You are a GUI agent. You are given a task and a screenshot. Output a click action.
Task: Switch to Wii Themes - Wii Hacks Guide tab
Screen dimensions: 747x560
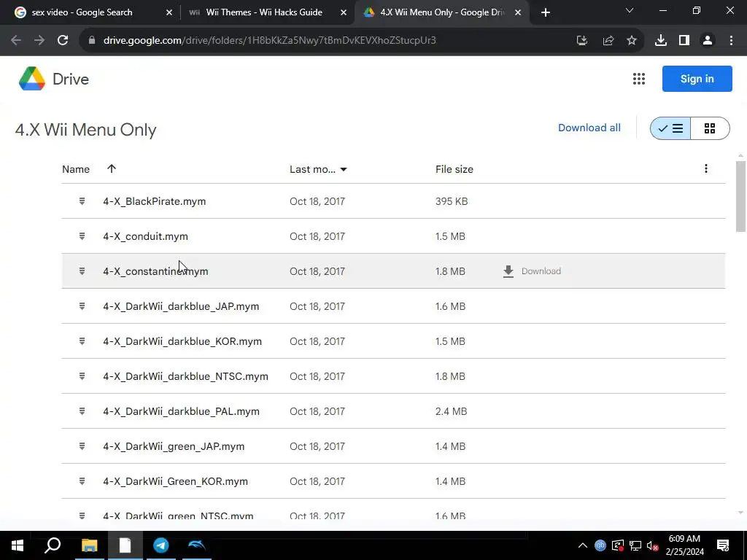264,12
